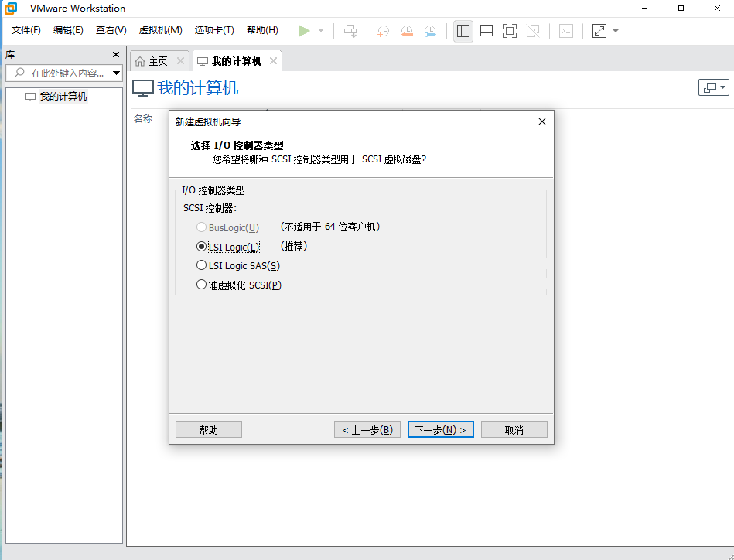Click the Send Ctrl+Alt+Del toolbar icon

click(350, 31)
